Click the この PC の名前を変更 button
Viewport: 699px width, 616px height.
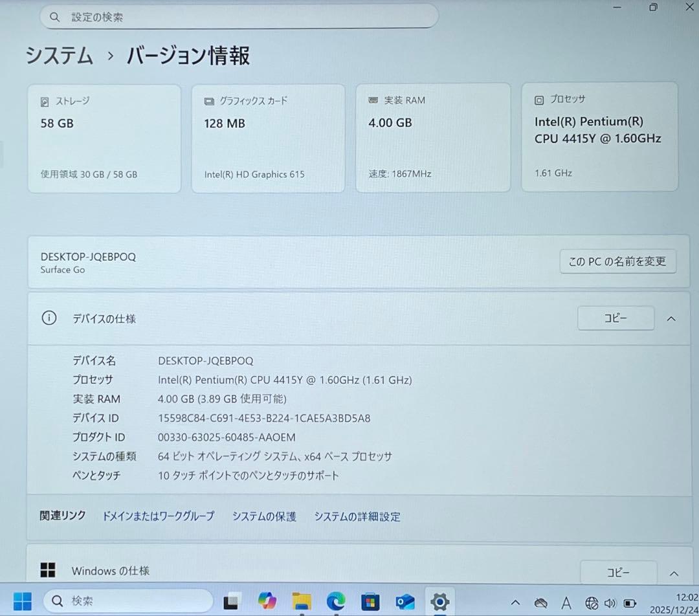[617, 261]
